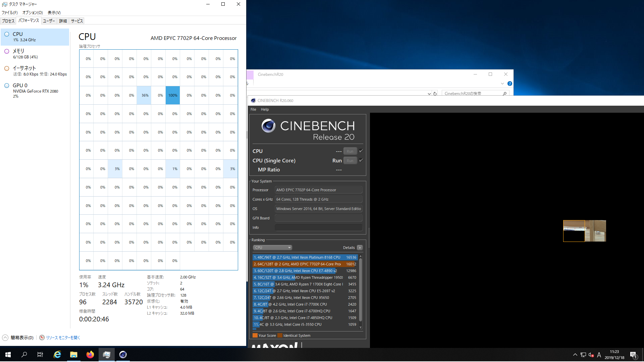644x362 pixels.
Task: Run the CPU benchmark in Cinebench
Action: click(x=350, y=151)
